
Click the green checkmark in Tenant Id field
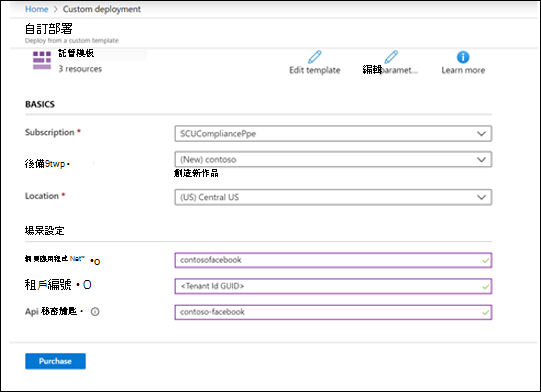click(x=485, y=286)
